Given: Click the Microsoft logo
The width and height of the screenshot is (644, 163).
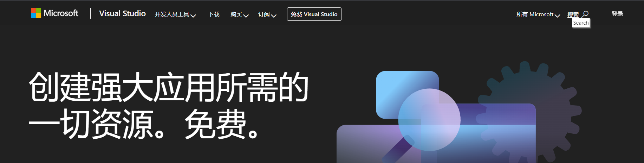Looking at the screenshot, I should click(x=54, y=13).
